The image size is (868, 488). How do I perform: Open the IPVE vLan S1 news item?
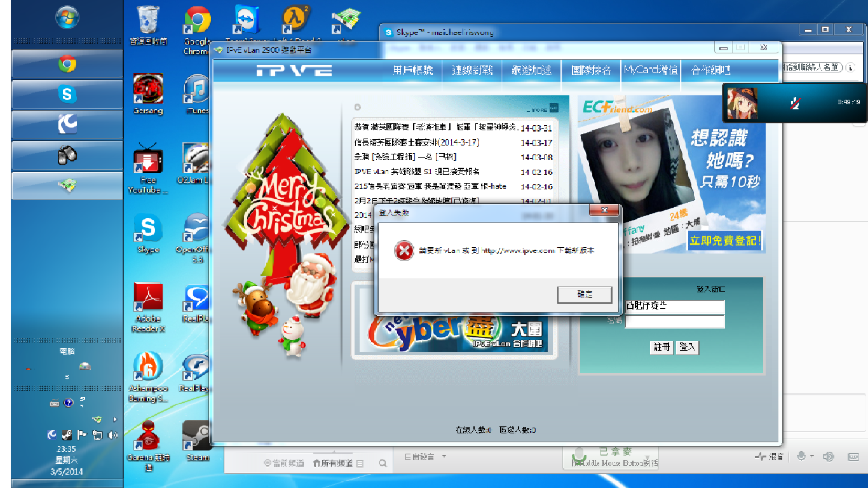454,172
